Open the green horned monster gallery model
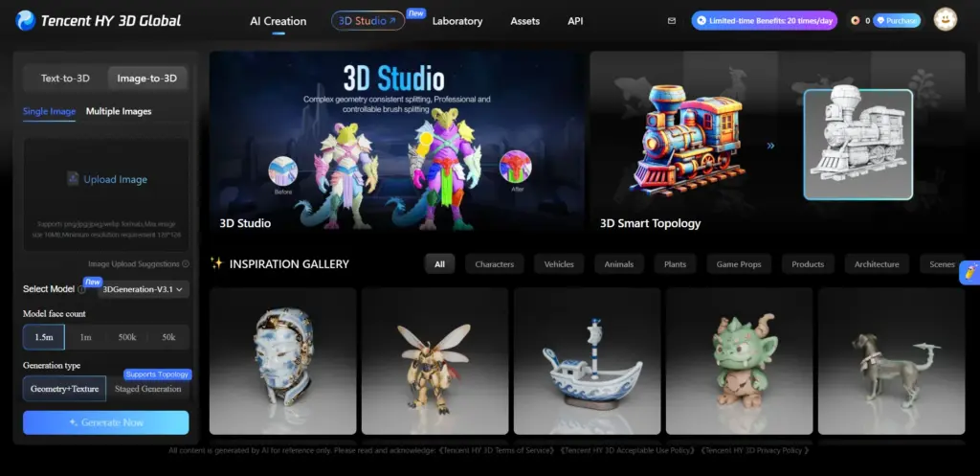The image size is (980, 476). pyautogui.click(x=740, y=361)
